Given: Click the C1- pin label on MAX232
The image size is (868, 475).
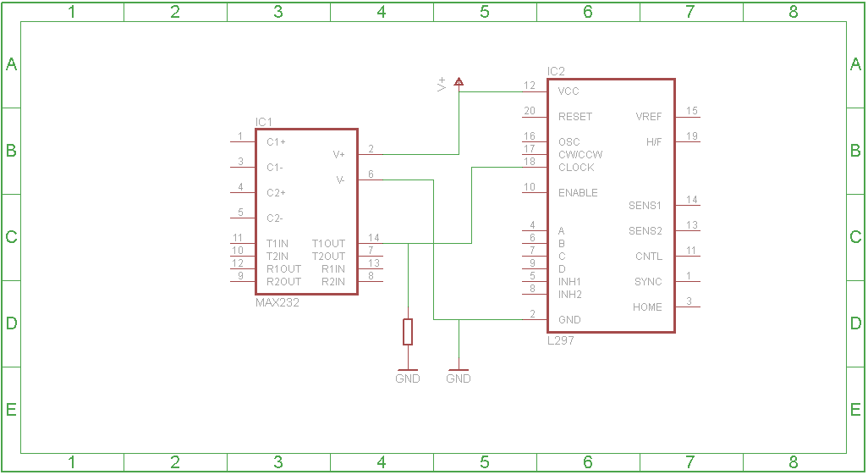Looking at the screenshot, I should pyautogui.click(x=275, y=168).
